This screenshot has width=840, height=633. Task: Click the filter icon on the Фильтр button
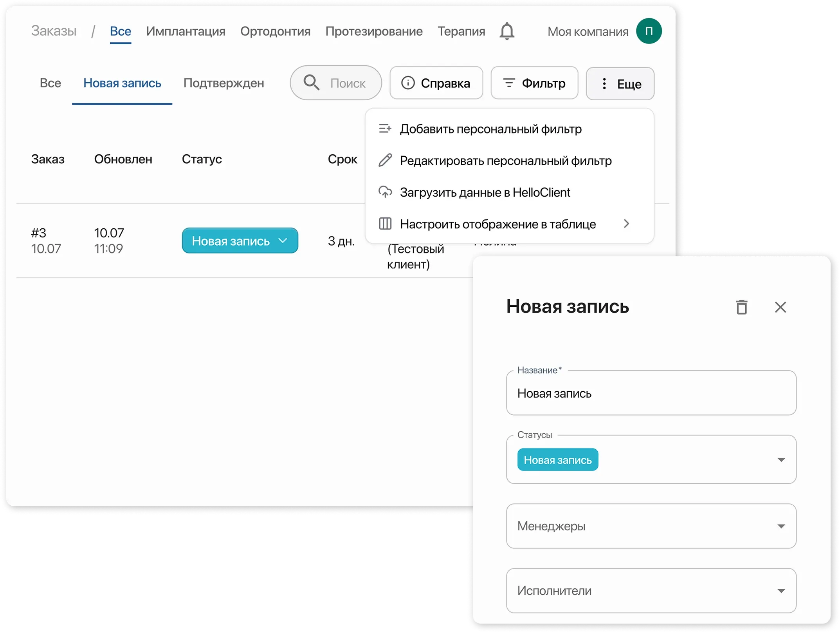pos(508,83)
